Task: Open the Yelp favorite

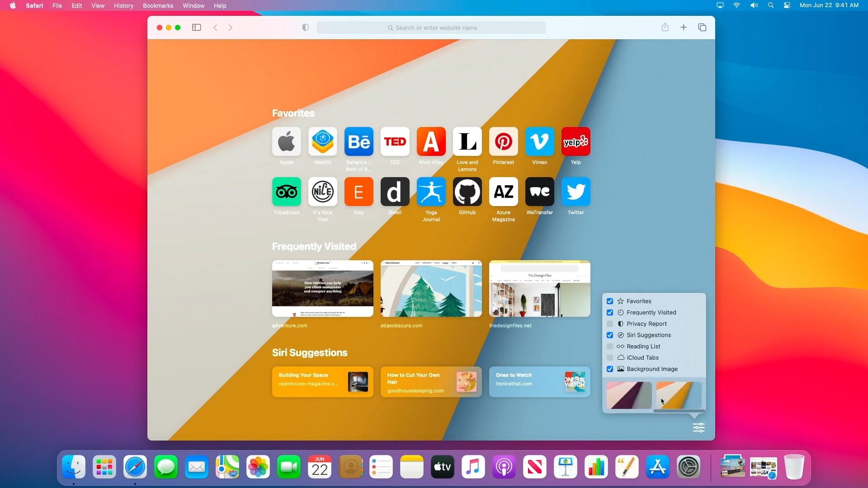Action: 576,142
